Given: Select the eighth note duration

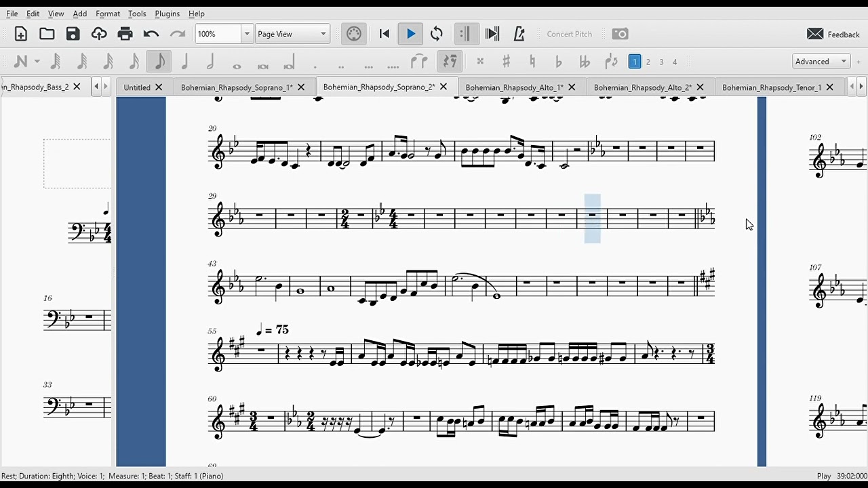Looking at the screenshot, I should pos(159,62).
